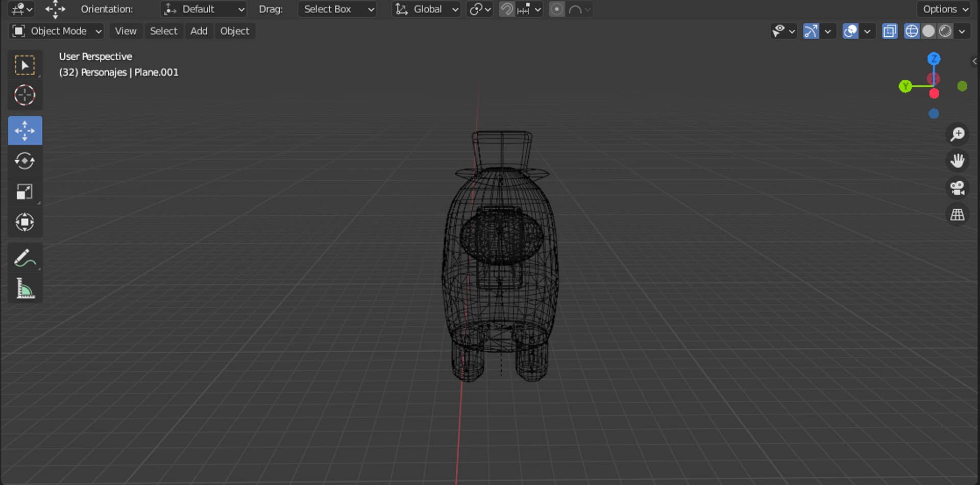Open the snapping options dropdown
Viewport: 980px width, 485px height.
tap(529, 9)
